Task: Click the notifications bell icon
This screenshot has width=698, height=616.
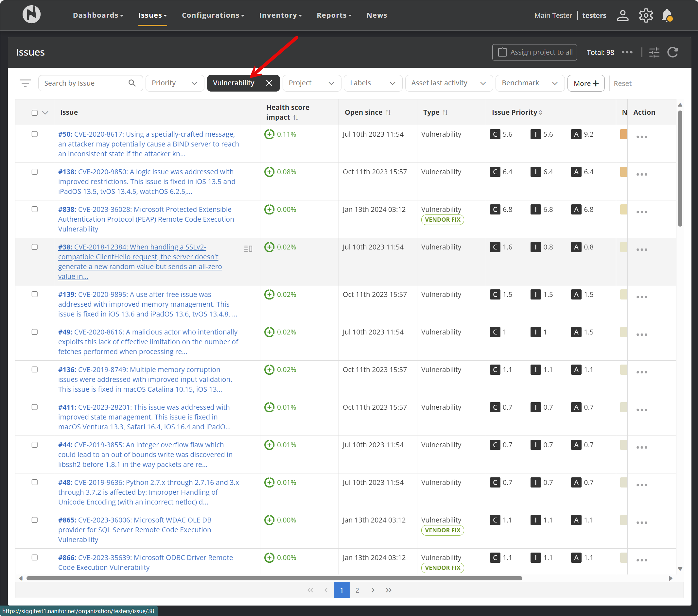Action: coord(667,15)
